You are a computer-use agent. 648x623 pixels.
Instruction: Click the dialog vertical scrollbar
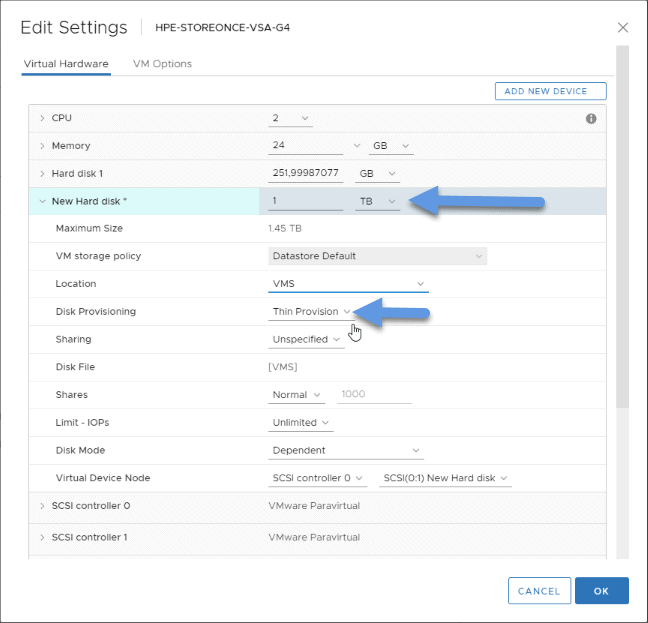(x=622, y=227)
